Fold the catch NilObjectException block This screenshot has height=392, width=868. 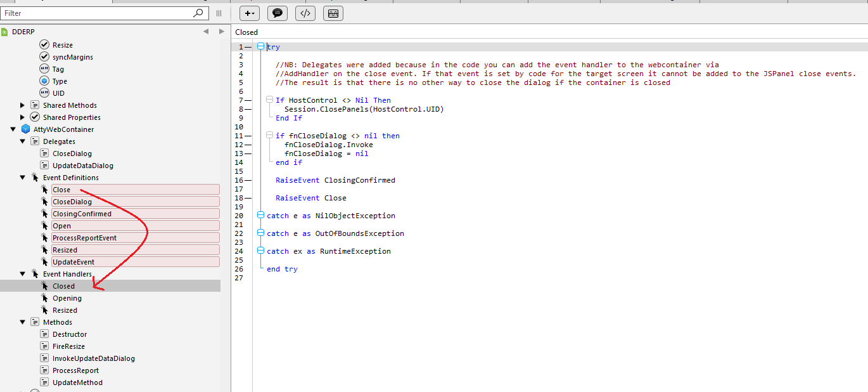(260, 215)
